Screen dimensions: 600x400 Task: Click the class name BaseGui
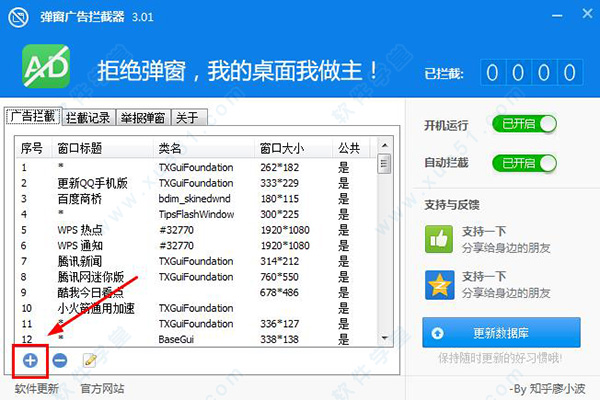pos(176,339)
